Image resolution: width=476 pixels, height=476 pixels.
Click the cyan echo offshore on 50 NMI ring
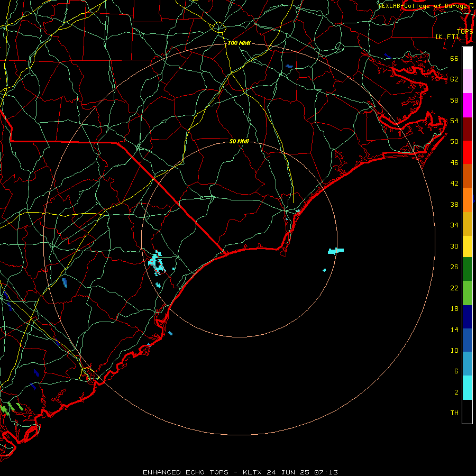[x=336, y=251]
